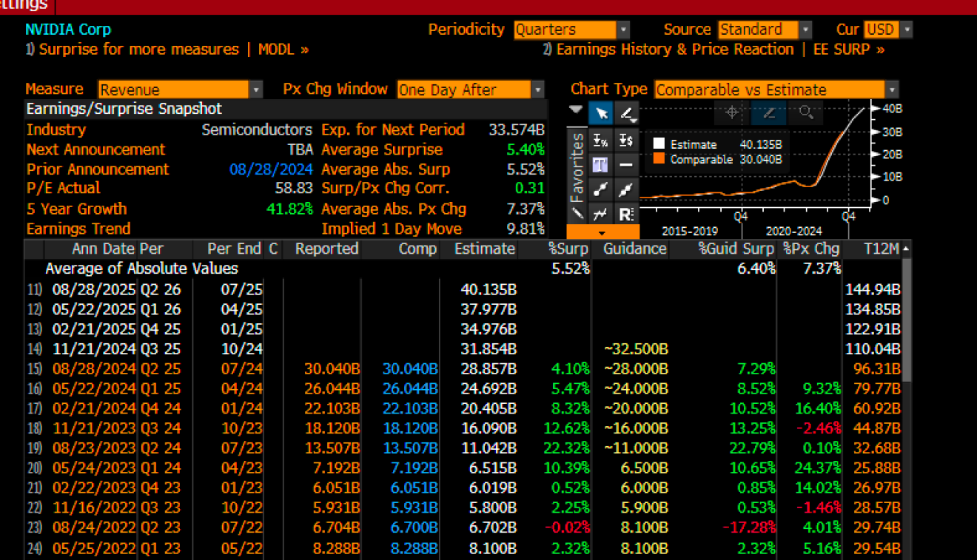Open the Cur USD currency dropdown
The width and height of the screenshot is (977, 560).
click(x=888, y=30)
